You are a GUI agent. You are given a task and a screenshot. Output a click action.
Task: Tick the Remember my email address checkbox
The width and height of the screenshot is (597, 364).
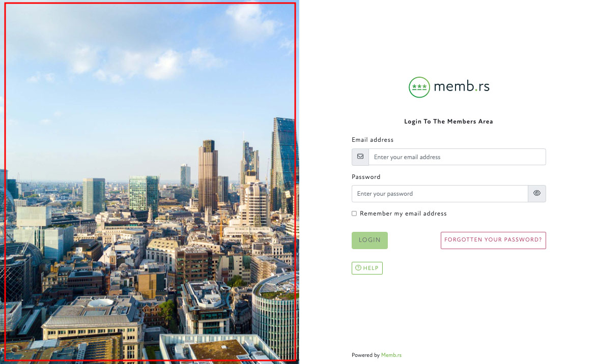click(x=354, y=214)
